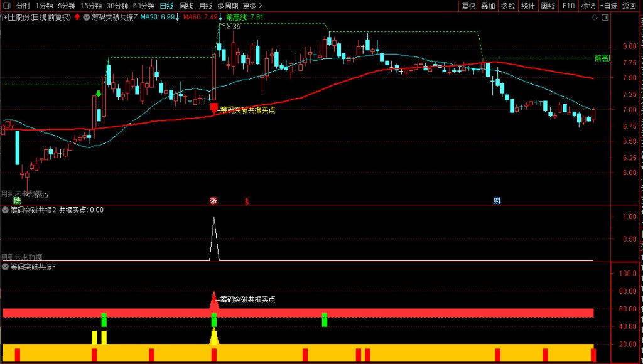
Task: Expand the 筹码突破共振2 indicator dropdown
Action: point(6,210)
